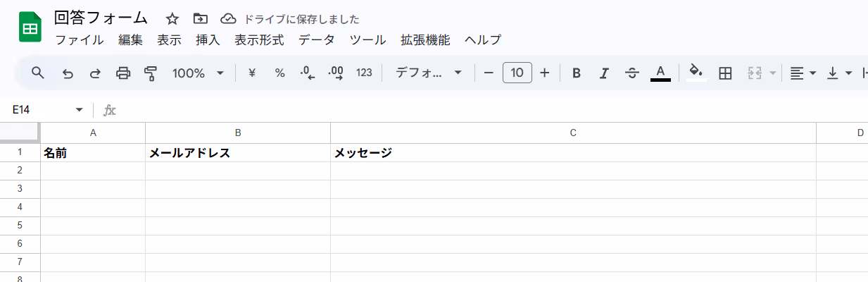Select row 3 header
The height and width of the screenshot is (282, 868).
20,189
